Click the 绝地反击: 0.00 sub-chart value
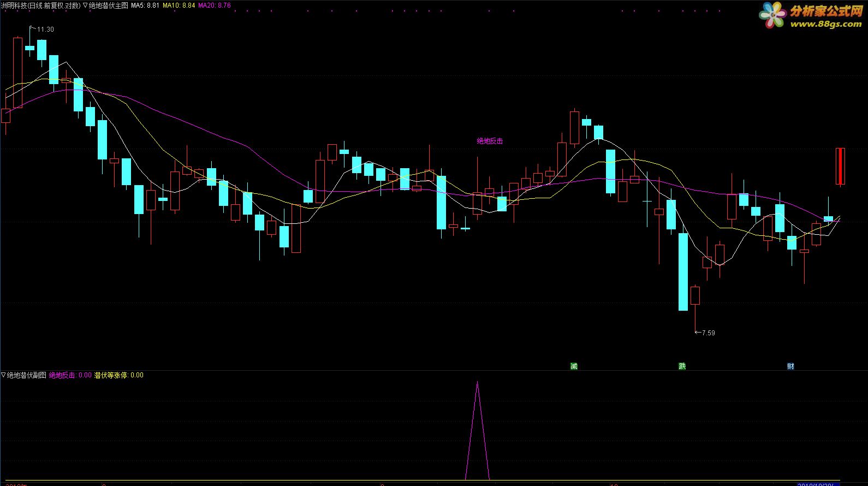 coord(70,375)
